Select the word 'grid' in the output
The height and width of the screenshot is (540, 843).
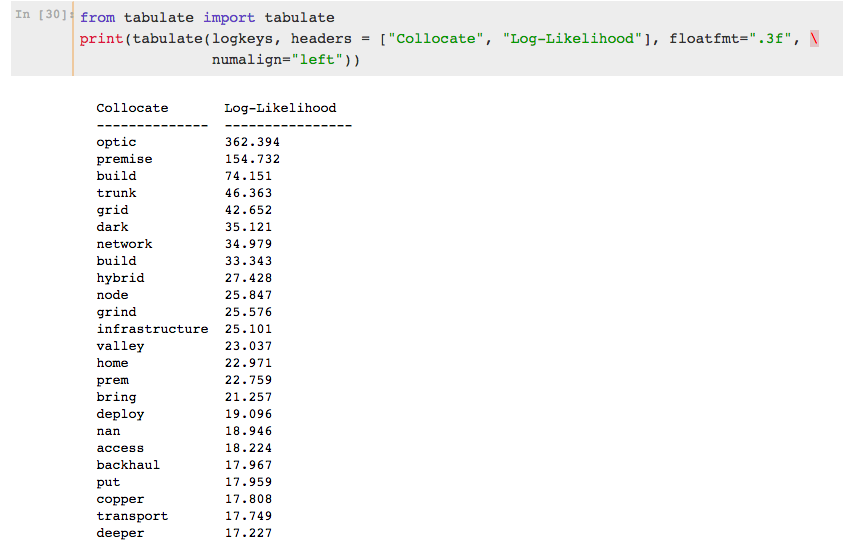tap(112, 210)
